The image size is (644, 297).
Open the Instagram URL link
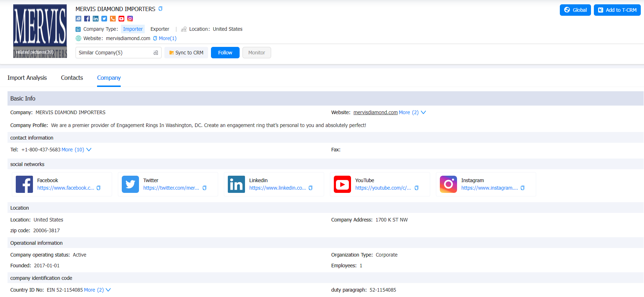pyautogui.click(x=490, y=188)
